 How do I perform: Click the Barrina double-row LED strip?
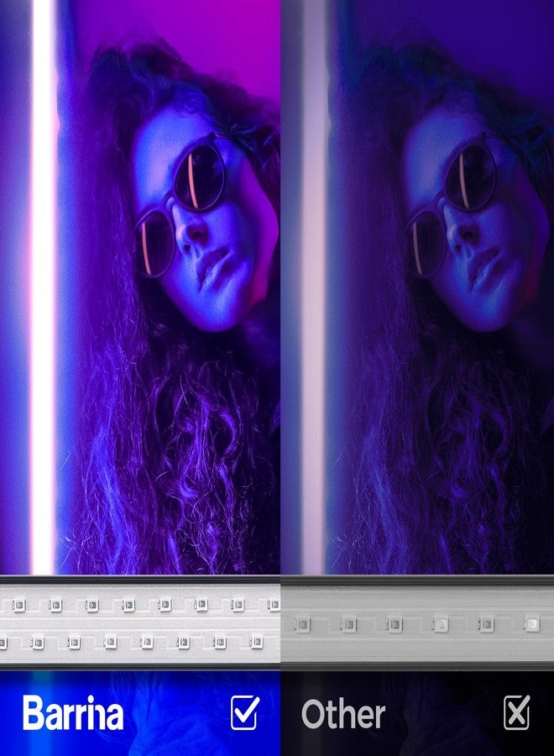[x=139, y=622]
